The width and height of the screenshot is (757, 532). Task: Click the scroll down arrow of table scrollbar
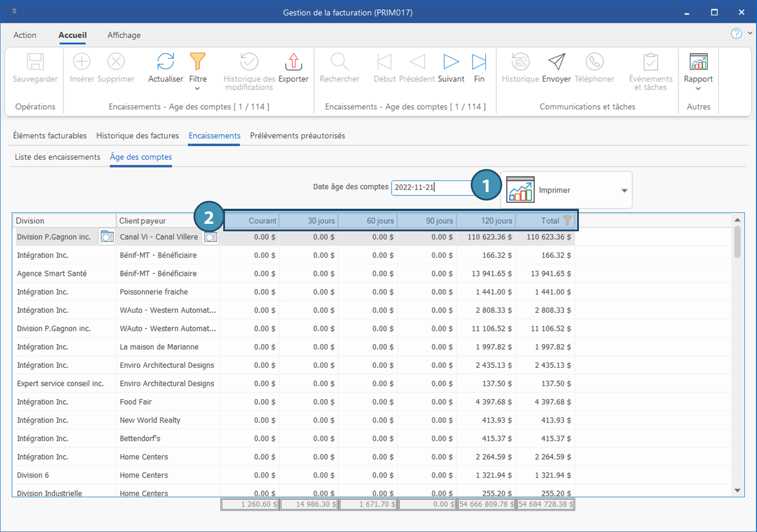click(x=737, y=490)
